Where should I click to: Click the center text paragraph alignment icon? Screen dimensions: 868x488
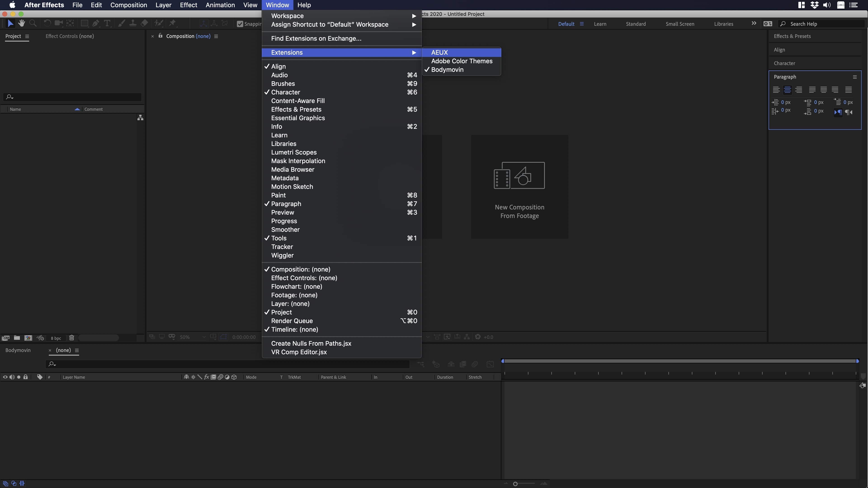(x=787, y=90)
